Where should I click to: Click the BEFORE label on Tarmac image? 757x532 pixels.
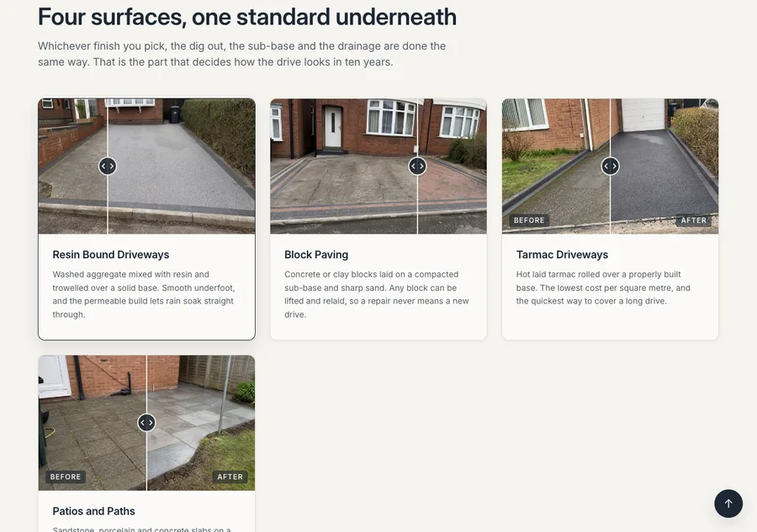529,220
